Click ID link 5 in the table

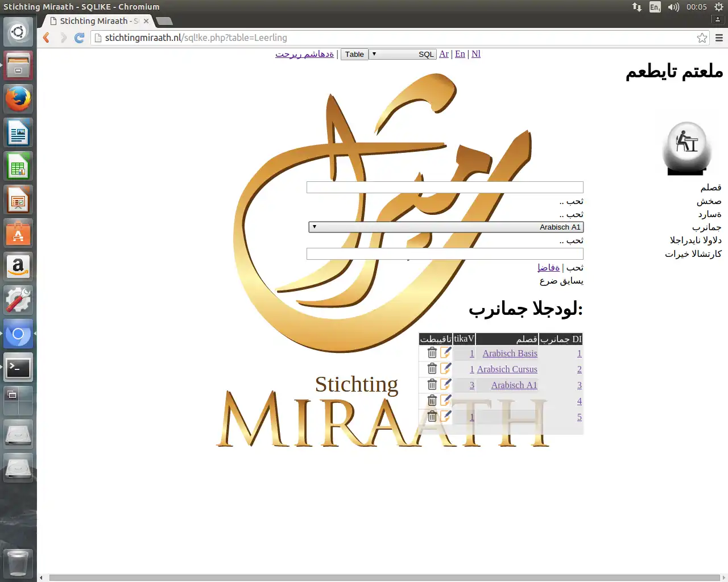pyautogui.click(x=580, y=417)
